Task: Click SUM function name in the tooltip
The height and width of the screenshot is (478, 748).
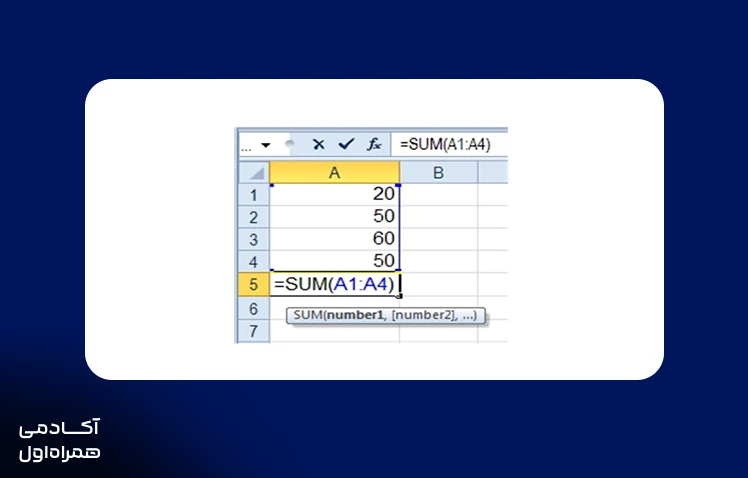Action: [x=308, y=315]
